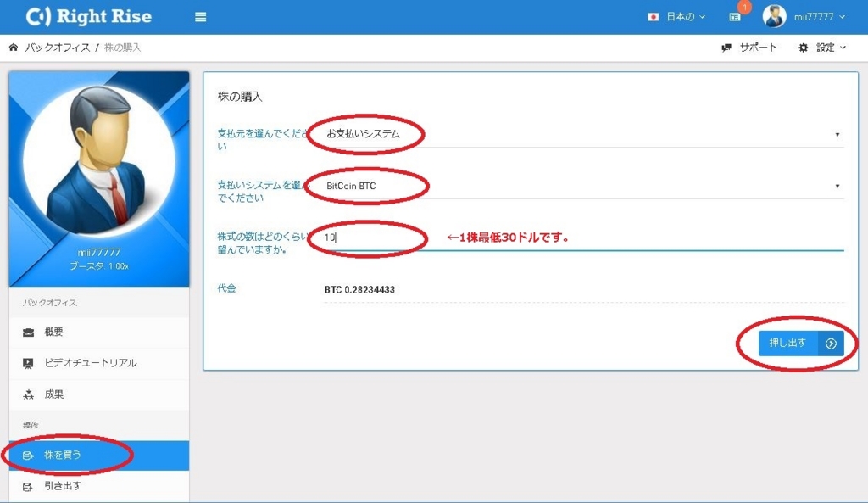Open the お支払いシステム payment source dropdown

point(583,134)
